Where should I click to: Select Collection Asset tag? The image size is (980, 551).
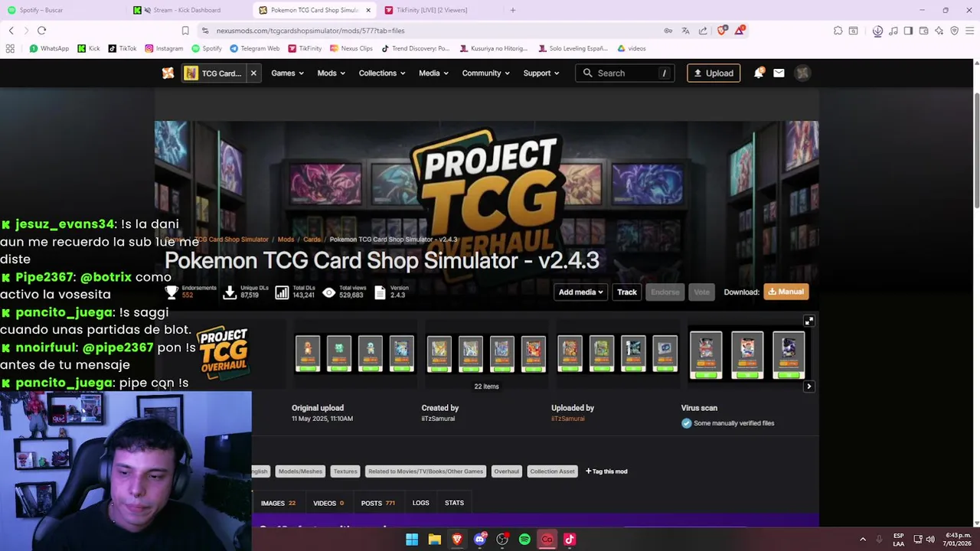click(552, 471)
